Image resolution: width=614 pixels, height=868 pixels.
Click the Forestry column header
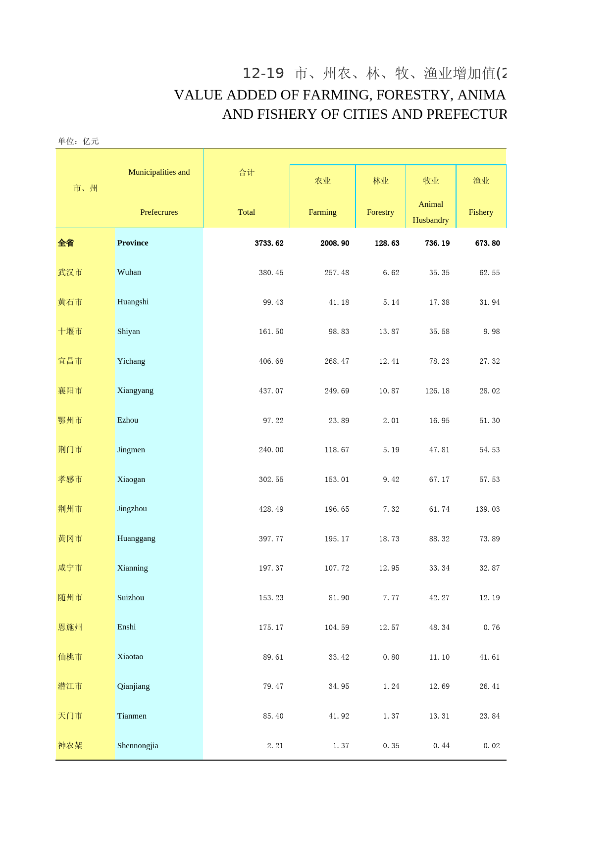click(380, 212)
